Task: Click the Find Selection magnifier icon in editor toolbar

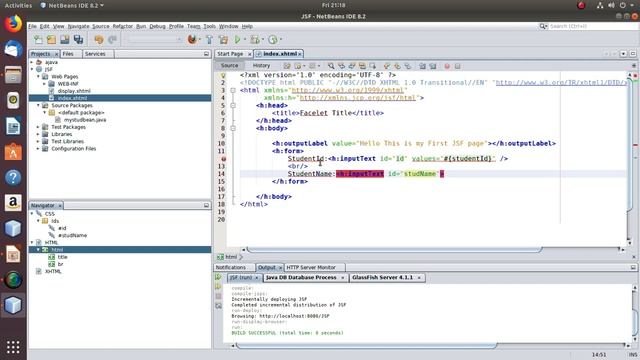Action: (331, 66)
